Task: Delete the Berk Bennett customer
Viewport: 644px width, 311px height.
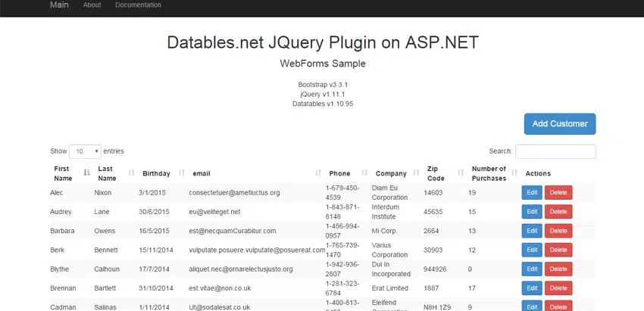Action: coord(558,250)
